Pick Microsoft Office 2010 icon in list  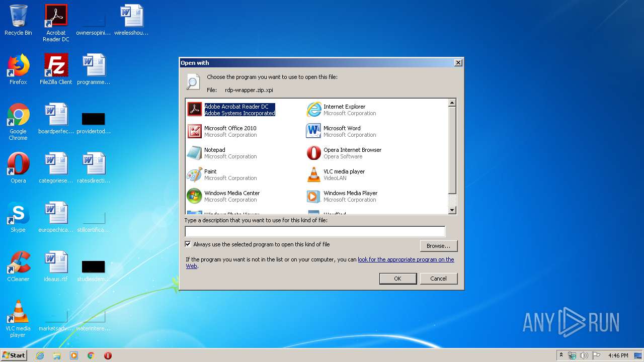tap(195, 131)
